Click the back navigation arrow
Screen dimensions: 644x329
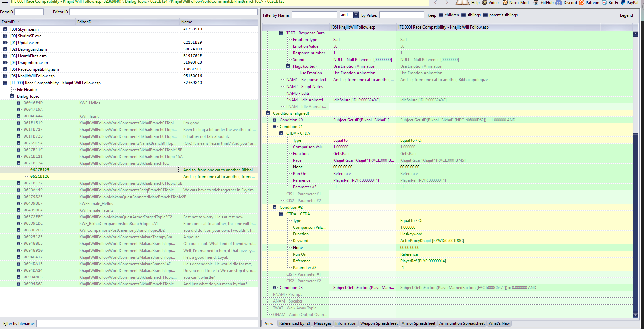point(435,3)
